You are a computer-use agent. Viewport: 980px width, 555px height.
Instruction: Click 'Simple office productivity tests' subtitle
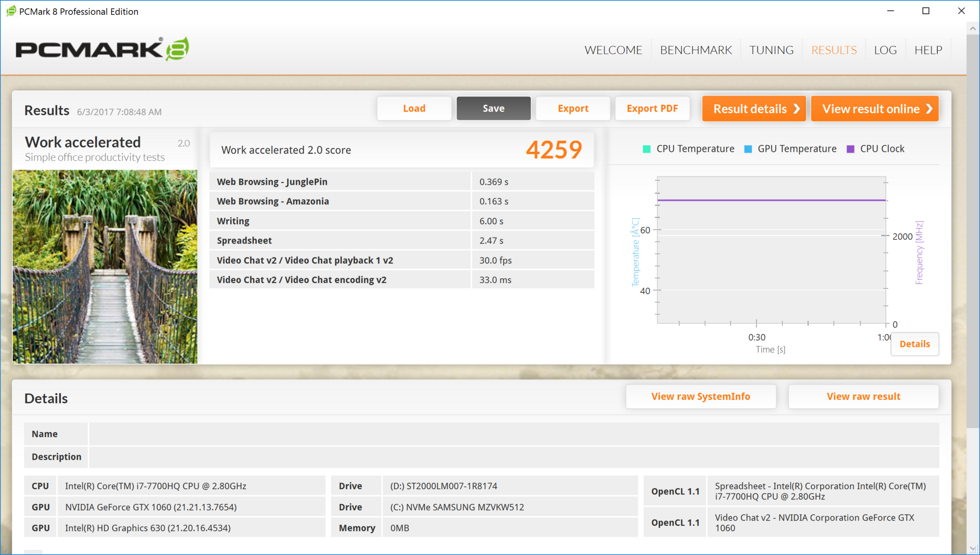(x=94, y=157)
